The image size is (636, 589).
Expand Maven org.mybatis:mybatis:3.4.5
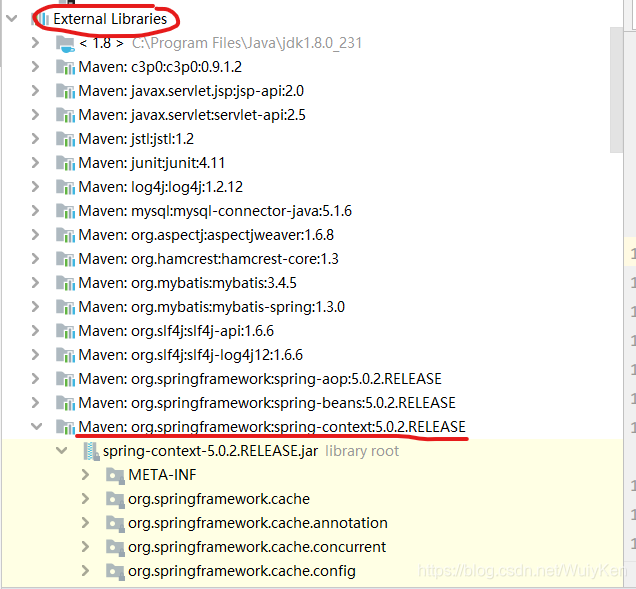(x=35, y=283)
